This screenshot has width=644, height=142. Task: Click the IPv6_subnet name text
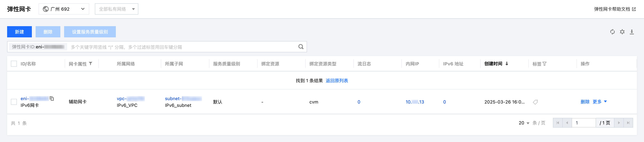tap(178, 105)
